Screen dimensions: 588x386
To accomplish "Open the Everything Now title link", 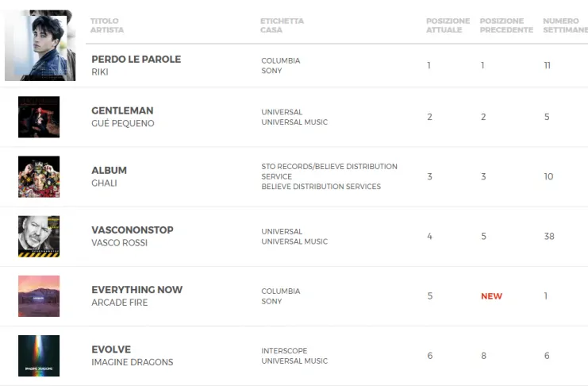I will [136, 290].
